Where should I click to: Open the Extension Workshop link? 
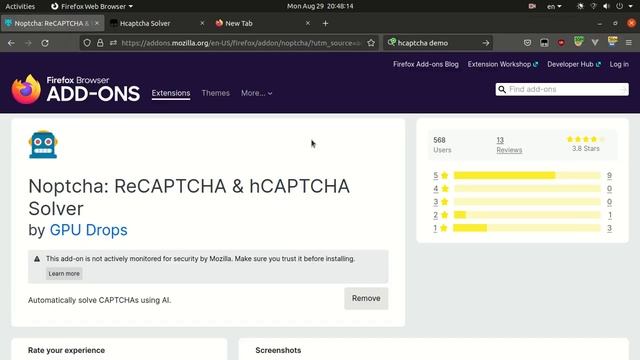(503, 64)
